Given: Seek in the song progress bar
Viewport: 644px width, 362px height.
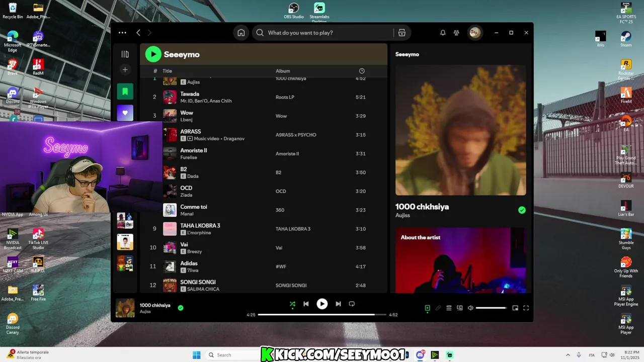Looking at the screenshot, I should [322, 315].
